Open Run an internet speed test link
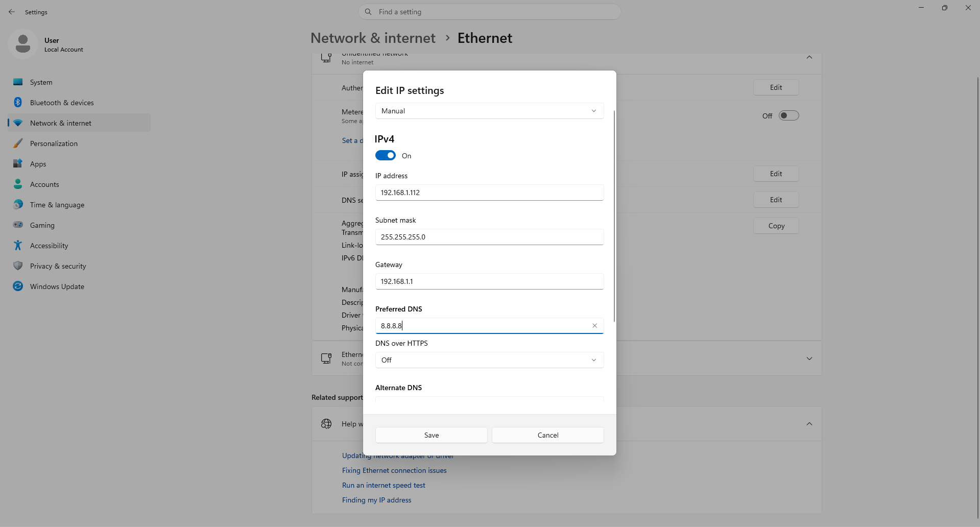The width and height of the screenshot is (980, 527). click(384, 485)
